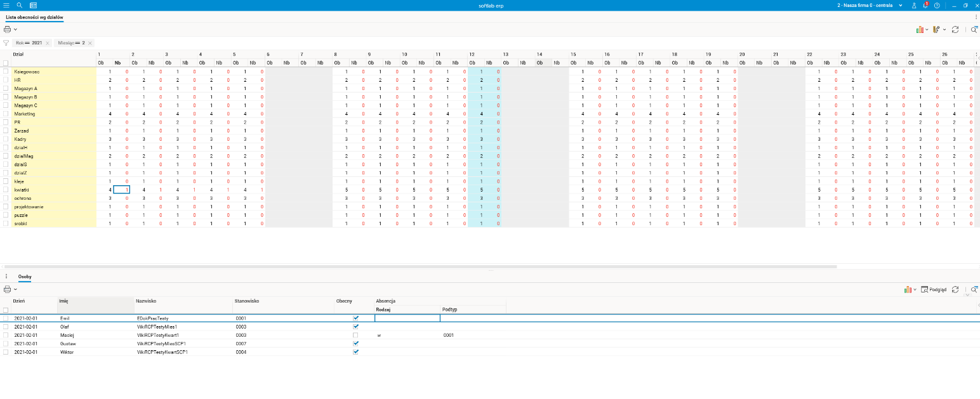
Task: Open search in the Osoby panel toolbar
Action: pyautogui.click(x=974, y=289)
